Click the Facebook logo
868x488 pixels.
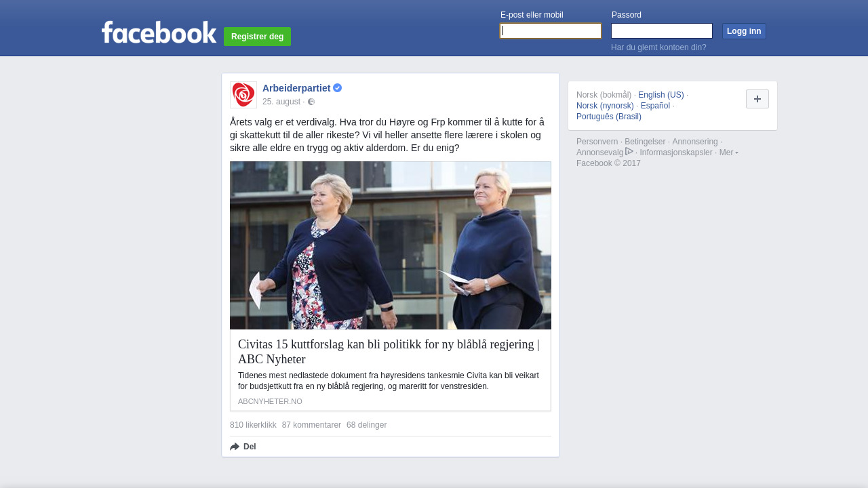pos(159,32)
